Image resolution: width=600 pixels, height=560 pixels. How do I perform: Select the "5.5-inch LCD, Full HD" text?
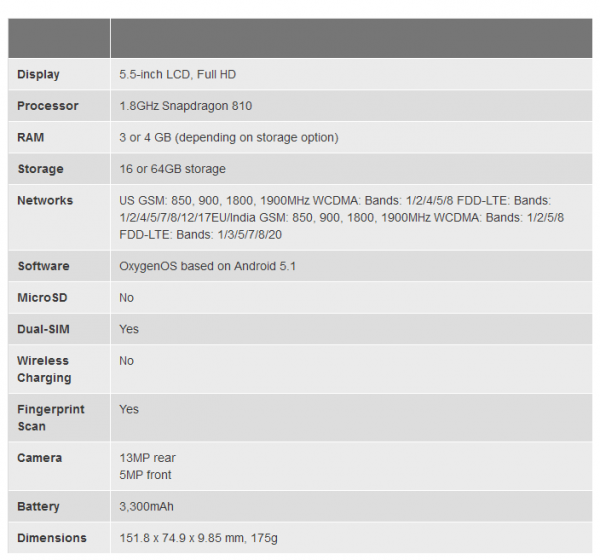click(x=177, y=74)
